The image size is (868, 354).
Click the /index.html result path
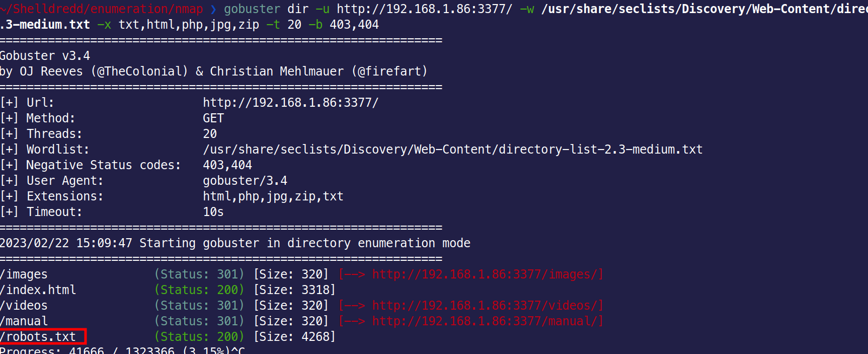coord(38,290)
